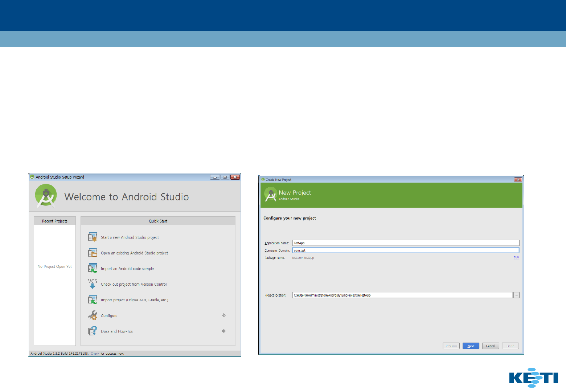Click the 'Open an existing Android Studio project' icon
566x392 pixels.
click(93, 253)
